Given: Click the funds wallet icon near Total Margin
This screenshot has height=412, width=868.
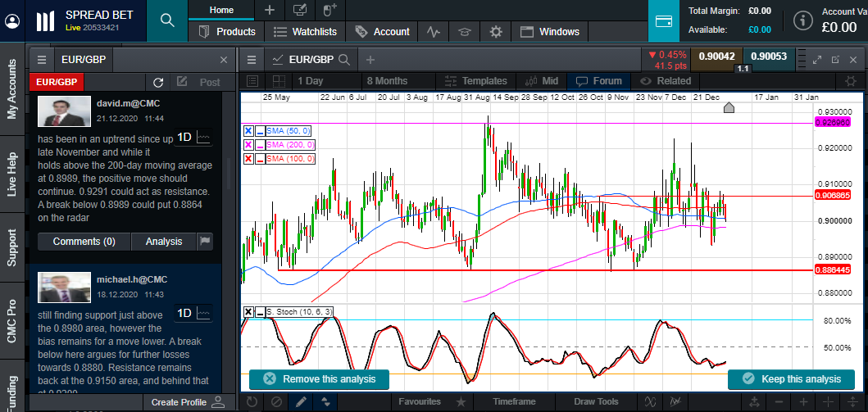Looking at the screenshot, I should tap(664, 20).
